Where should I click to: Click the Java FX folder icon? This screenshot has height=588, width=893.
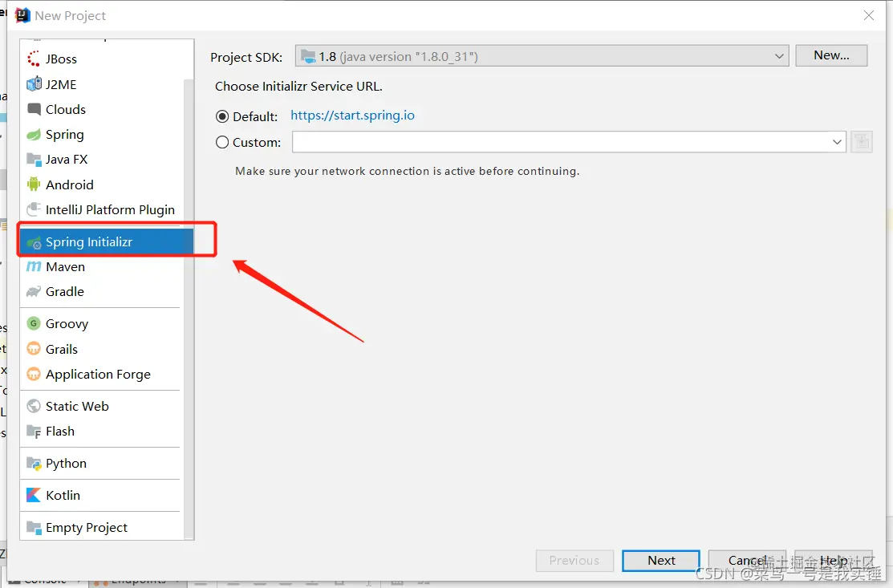pos(34,160)
